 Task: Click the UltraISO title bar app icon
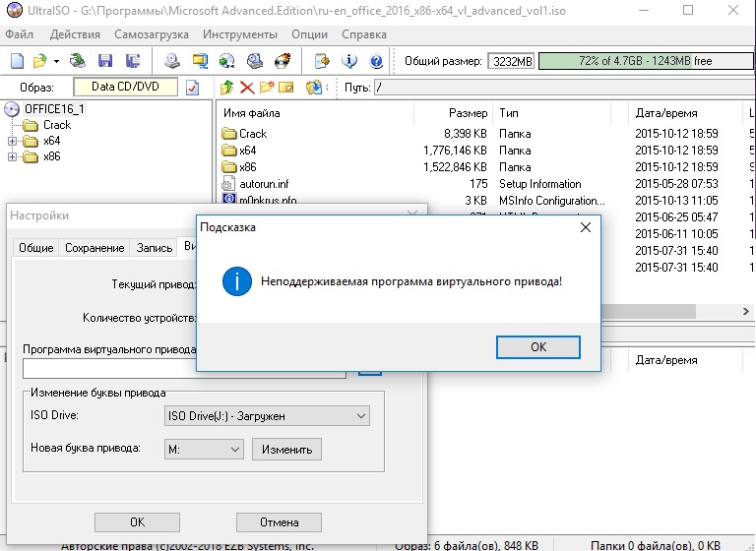(x=15, y=10)
